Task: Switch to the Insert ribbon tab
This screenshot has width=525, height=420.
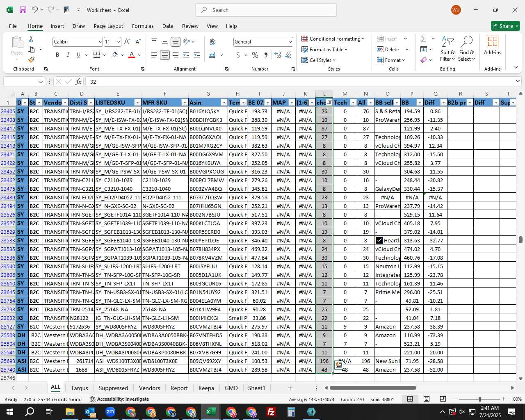Action: 57,26
